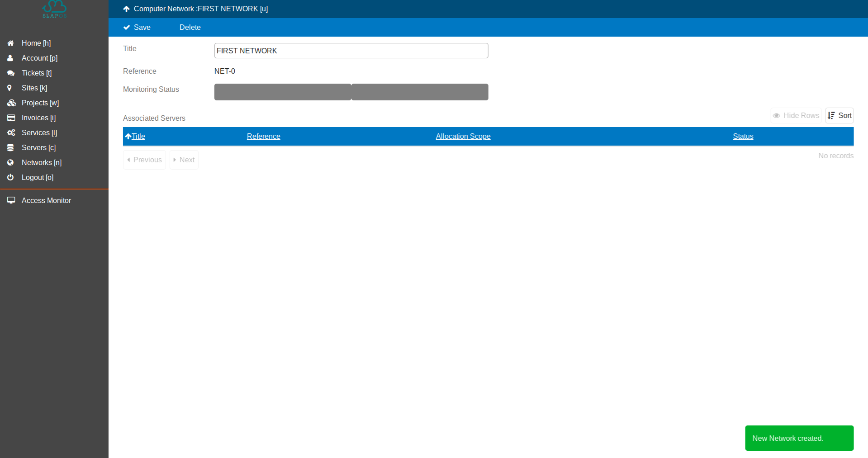Delete the network via Delete button

click(x=190, y=28)
